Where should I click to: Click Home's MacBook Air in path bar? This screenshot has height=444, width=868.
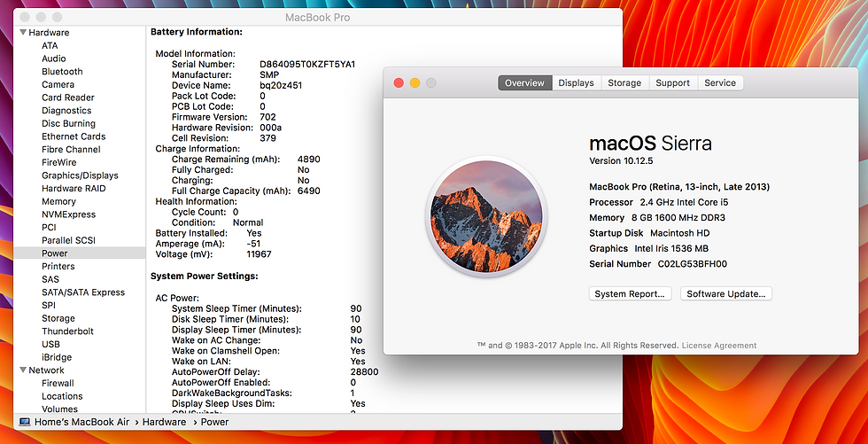[81, 422]
